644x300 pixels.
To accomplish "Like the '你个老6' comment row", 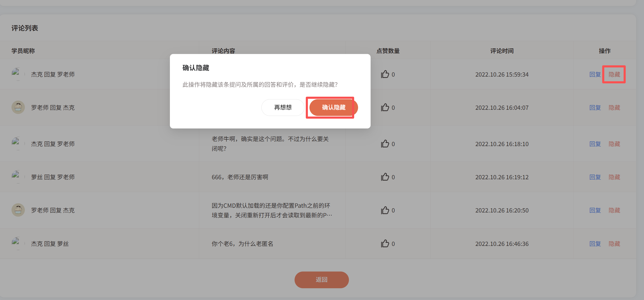I will point(385,244).
